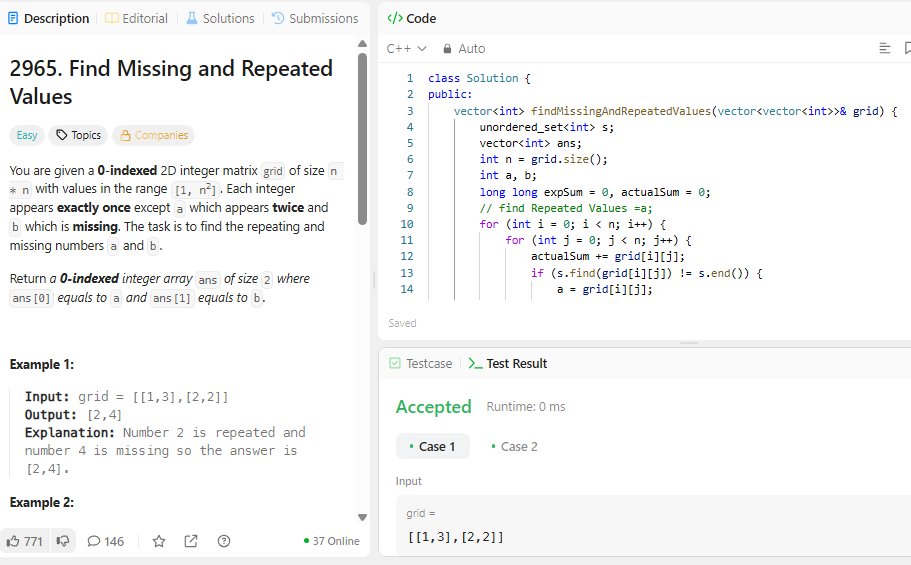Click the Saved status label

click(x=402, y=323)
